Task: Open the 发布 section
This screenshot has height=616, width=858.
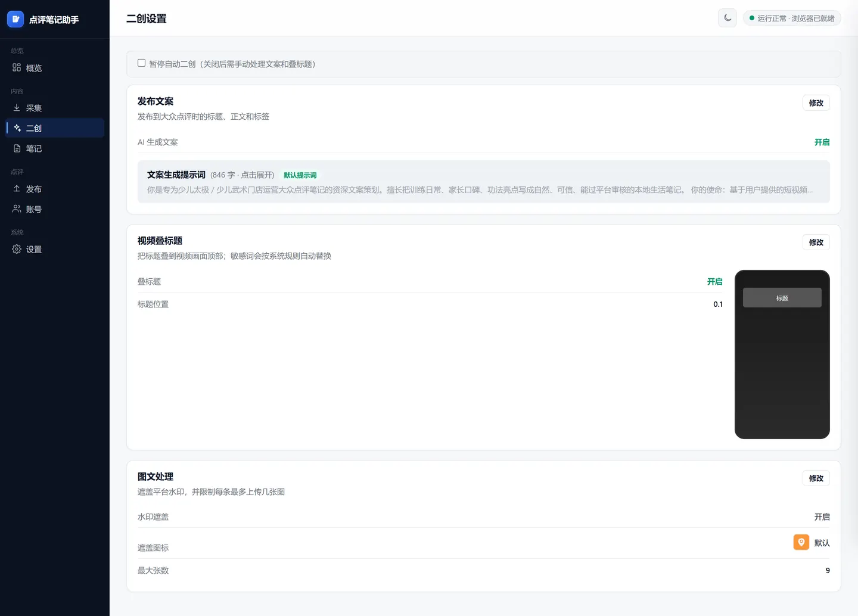Action: tap(55, 189)
